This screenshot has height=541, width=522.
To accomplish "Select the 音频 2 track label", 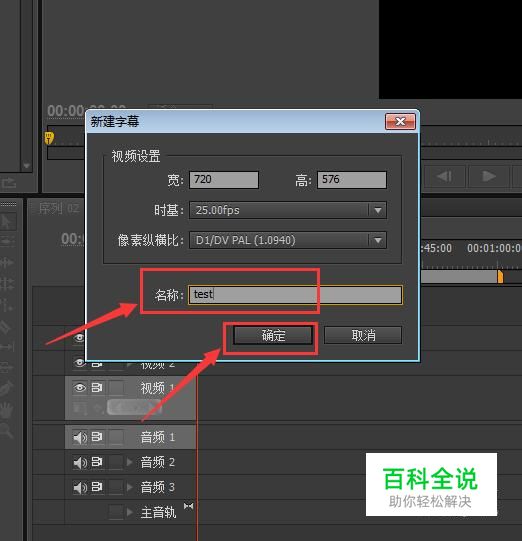I will point(157,462).
